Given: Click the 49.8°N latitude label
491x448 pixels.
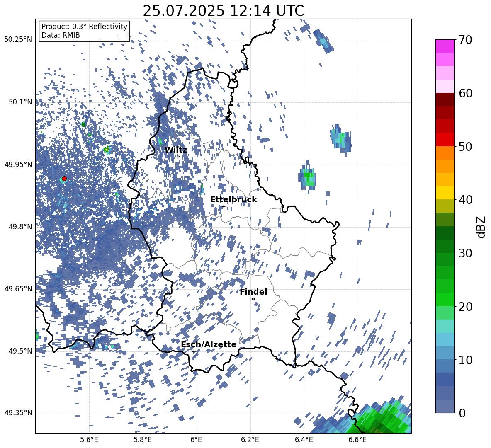Looking at the screenshot, I should [20, 227].
